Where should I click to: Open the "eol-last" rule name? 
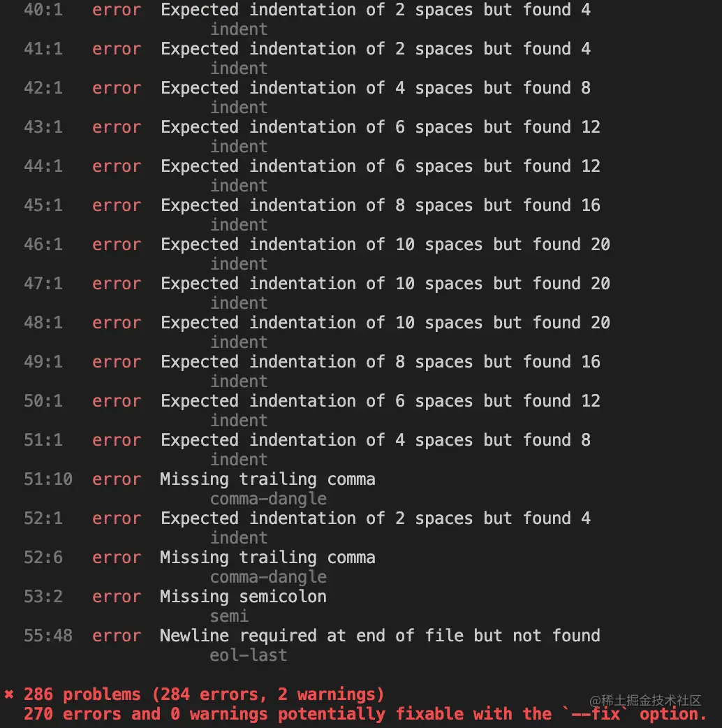pos(249,655)
